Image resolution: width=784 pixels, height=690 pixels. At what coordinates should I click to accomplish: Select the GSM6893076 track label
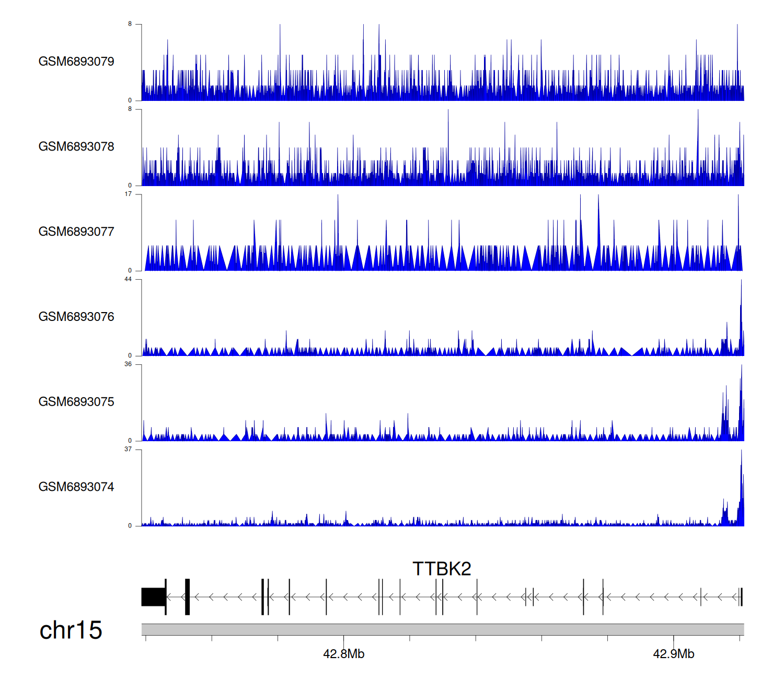76,317
